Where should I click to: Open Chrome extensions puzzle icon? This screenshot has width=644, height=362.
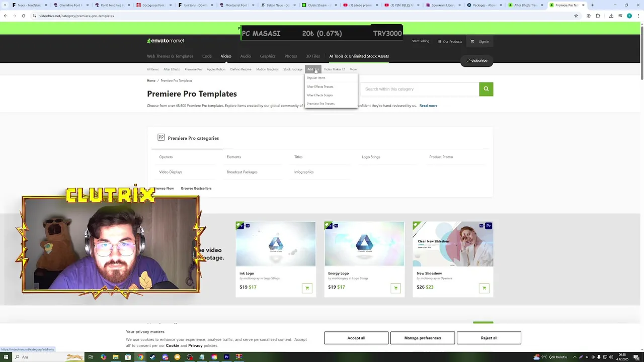[598, 16]
